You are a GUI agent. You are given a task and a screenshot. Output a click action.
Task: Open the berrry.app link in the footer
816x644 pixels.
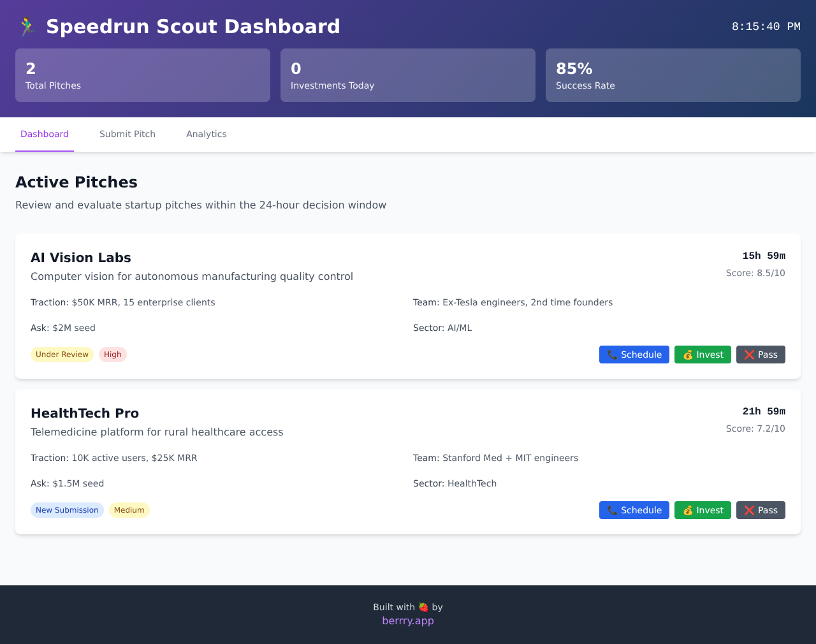tap(408, 620)
